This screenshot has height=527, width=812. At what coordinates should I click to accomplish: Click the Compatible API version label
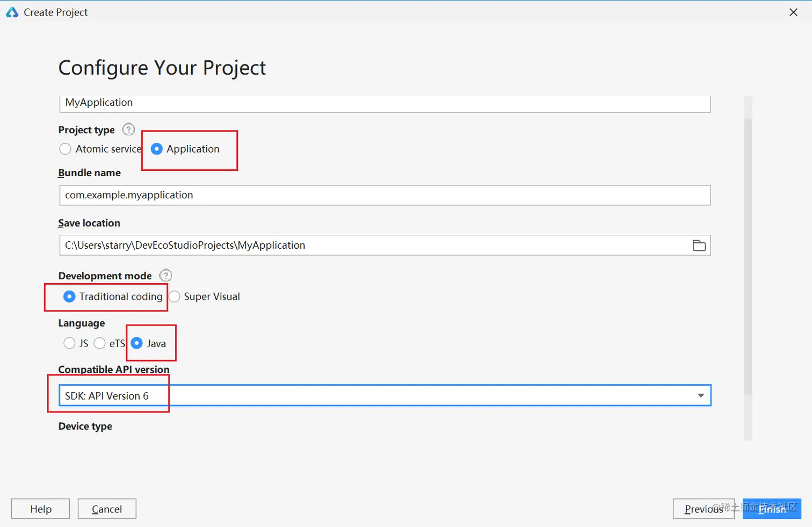point(114,370)
